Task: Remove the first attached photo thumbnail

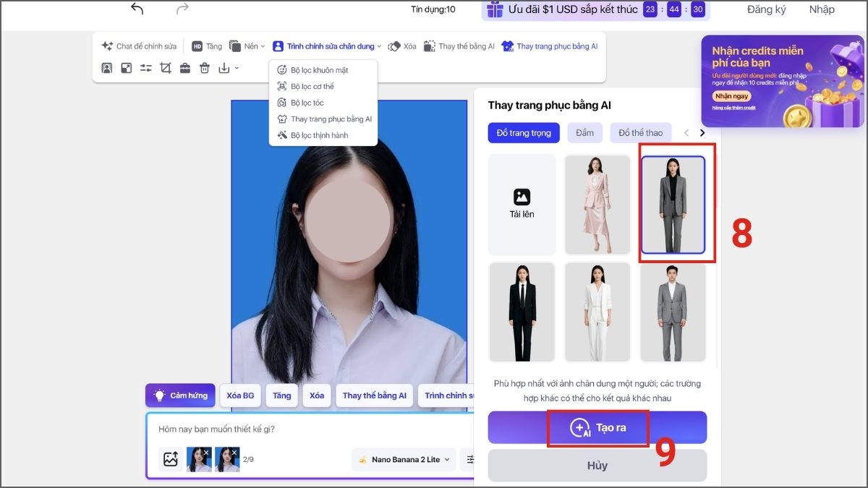Action: point(206,452)
